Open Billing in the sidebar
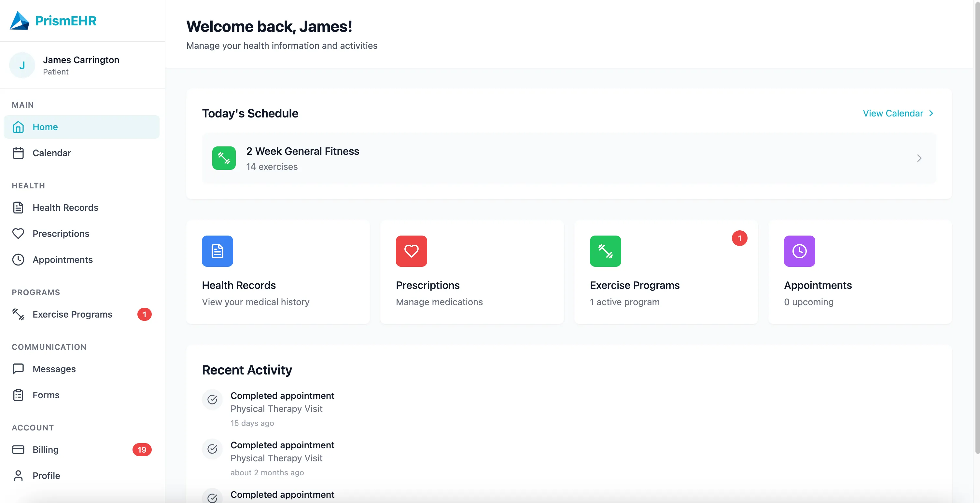Image resolution: width=980 pixels, height=503 pixels. (82, 450)
